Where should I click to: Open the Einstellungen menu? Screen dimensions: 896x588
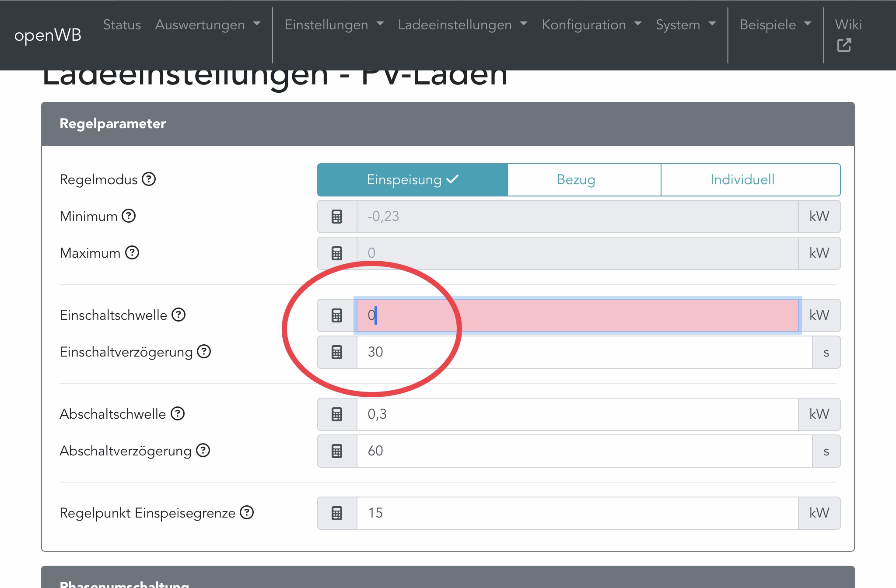[334, 25]
